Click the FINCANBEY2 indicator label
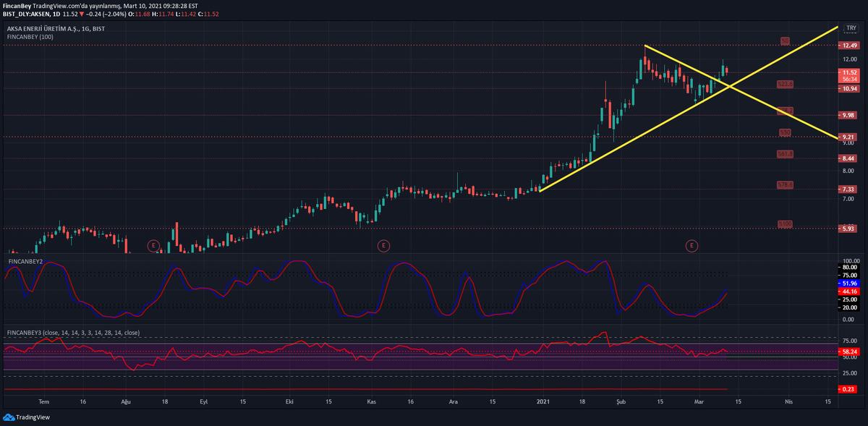The height and width of the screenshot is (426, 868). pyautogui.click(x=25, y=260)
